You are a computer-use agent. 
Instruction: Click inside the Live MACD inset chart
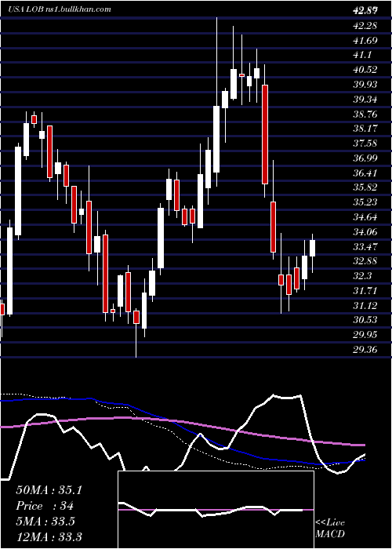coord(216,510)
